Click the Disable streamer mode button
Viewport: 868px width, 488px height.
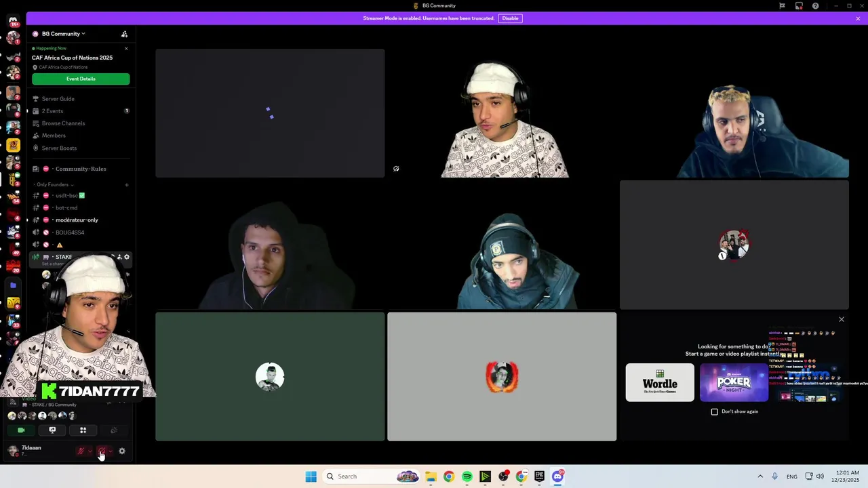[510, 18]
